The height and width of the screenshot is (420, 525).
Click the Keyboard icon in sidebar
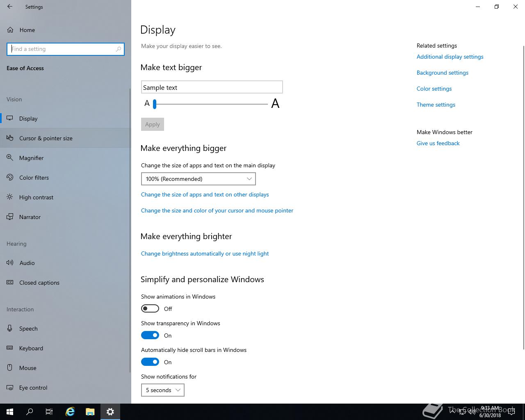[10, 348]
